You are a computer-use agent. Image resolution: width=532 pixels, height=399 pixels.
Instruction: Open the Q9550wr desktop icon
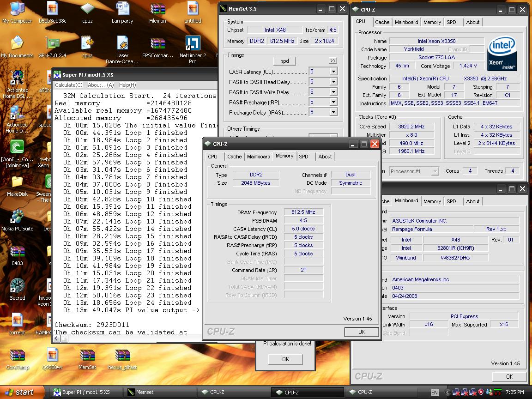pyautogui.click(x=52, y=359)
